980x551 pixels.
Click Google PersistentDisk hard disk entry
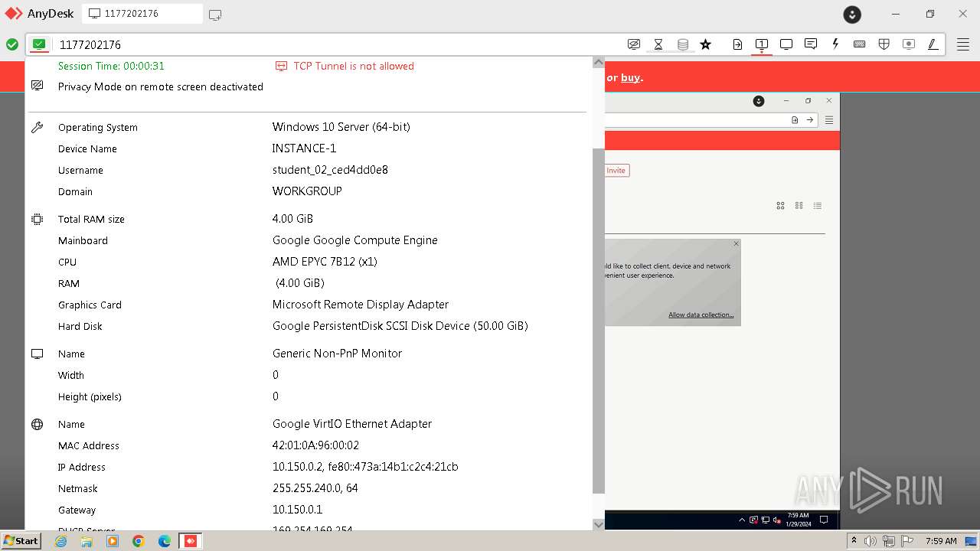click(400, 326)
